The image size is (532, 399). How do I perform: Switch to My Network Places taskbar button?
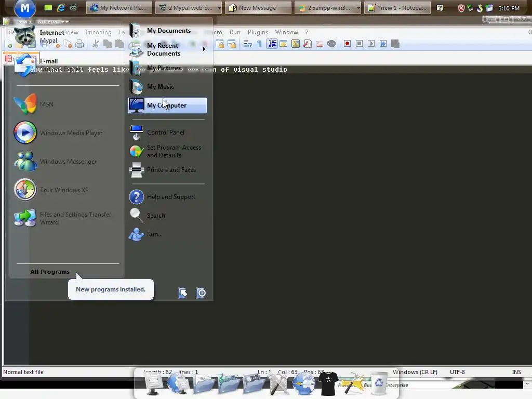pyautogui.click(x=119, y=7)
